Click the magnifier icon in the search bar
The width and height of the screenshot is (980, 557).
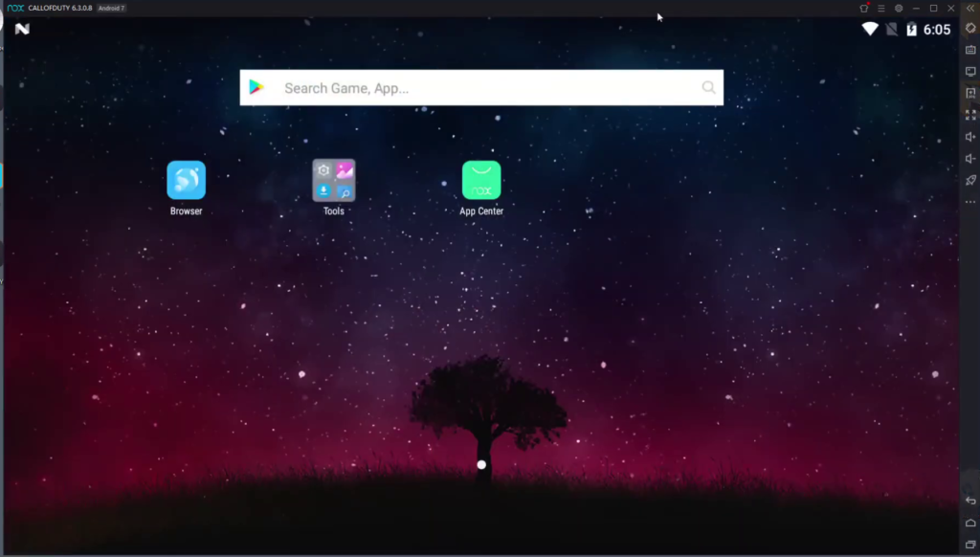[708, 87]
